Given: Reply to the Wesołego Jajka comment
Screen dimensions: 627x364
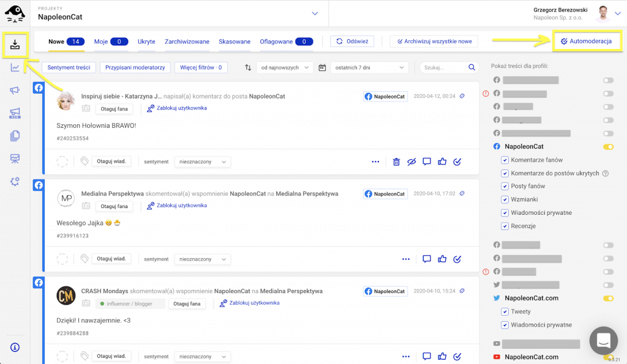Looking at the screenshot, I should [427, 259].
